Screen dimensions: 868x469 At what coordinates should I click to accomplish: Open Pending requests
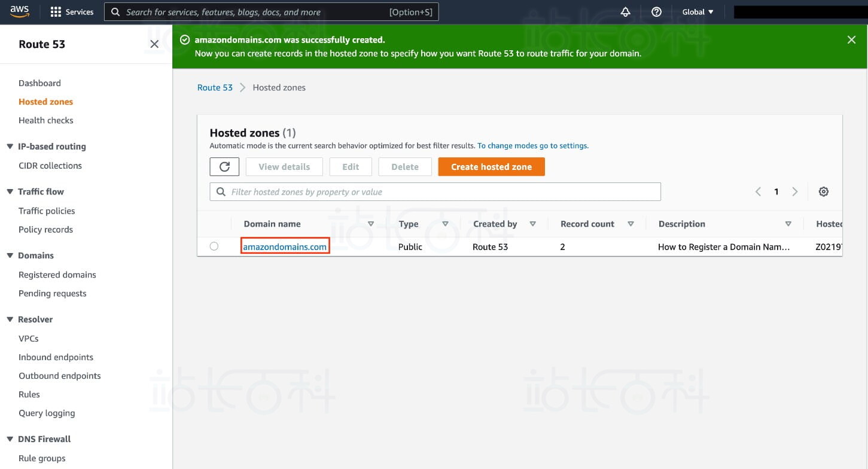(53, 294)
